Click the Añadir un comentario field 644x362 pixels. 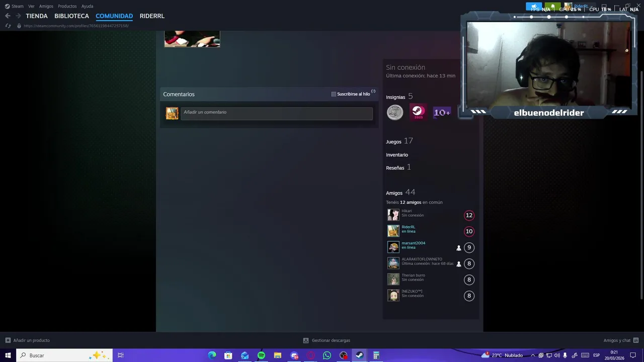(x=277, y=113)
